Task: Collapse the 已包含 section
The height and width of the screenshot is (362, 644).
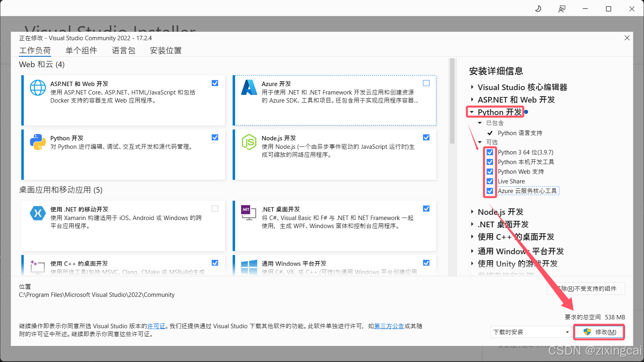Action: coord(480,123)
